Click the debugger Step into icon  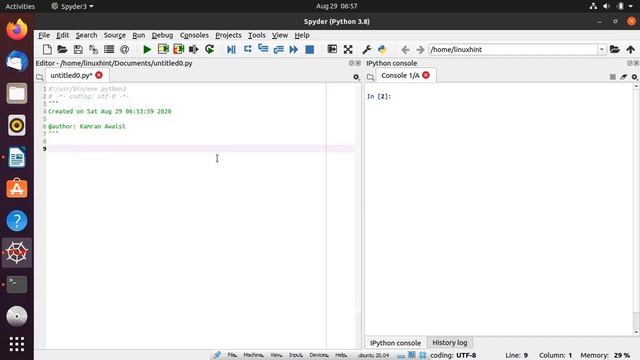coord(263,49)
